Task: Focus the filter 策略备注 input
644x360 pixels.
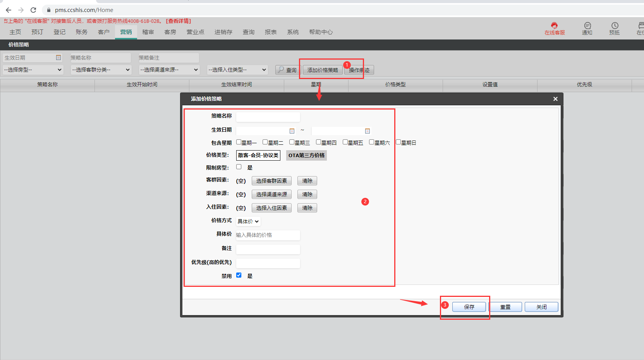Action: tap(169, 58)
